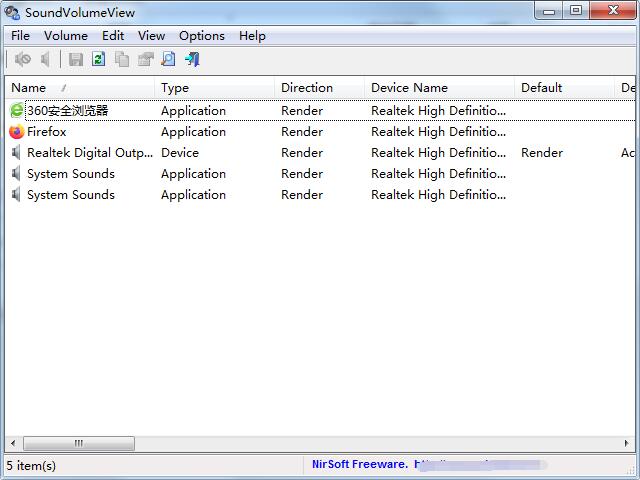Click the Find magnifier toolbar icon

(x=168, y=60)
